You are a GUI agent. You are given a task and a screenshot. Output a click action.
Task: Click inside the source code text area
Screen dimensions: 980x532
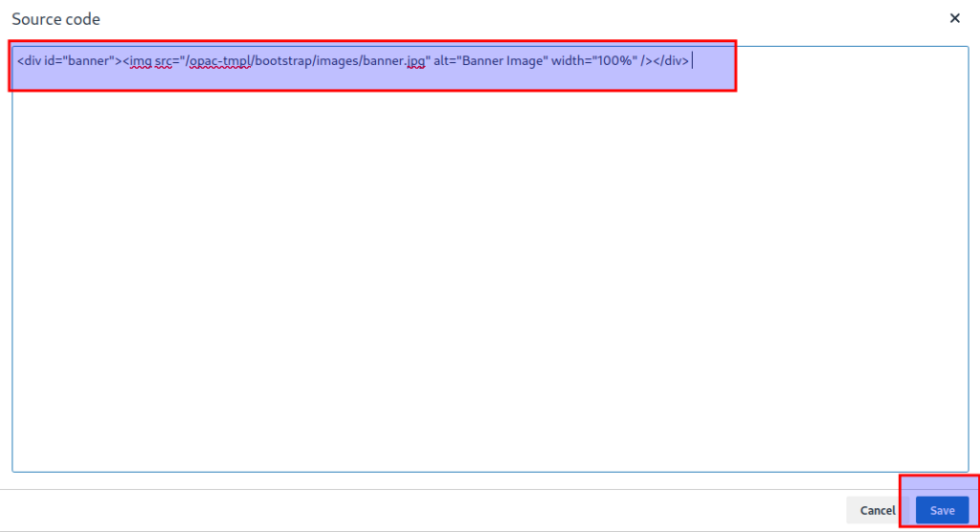pyautogui.click(x=490, y=258)
